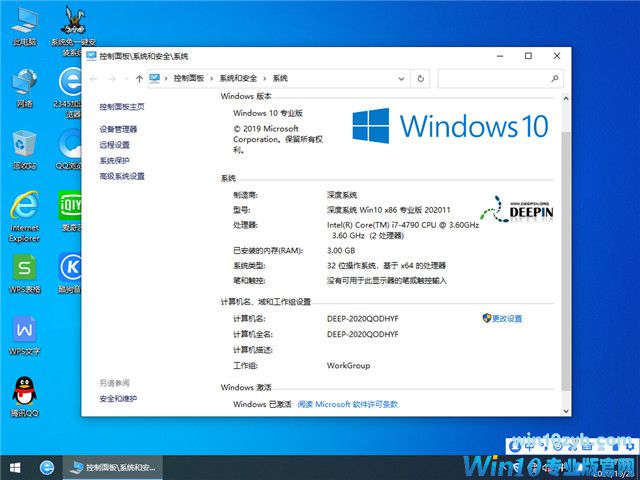Go forward with the navigation arrow
Image resolution: width=640 pixels, height=480 pixels.
tap(111, 79)
